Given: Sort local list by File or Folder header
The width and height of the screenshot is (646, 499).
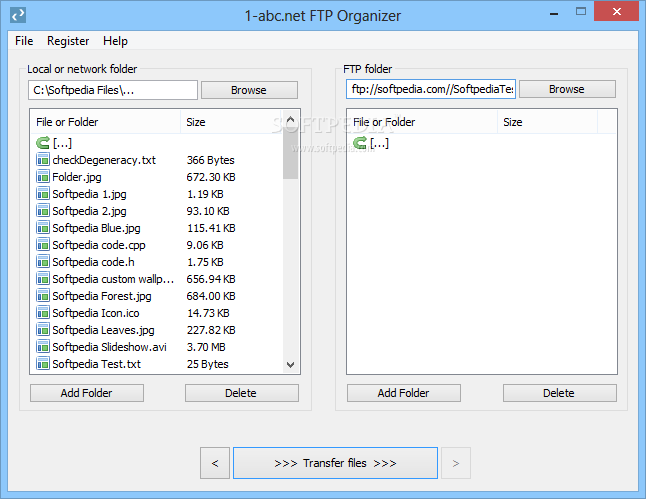Looking at the screenshot, I should [x=105, y=122].
